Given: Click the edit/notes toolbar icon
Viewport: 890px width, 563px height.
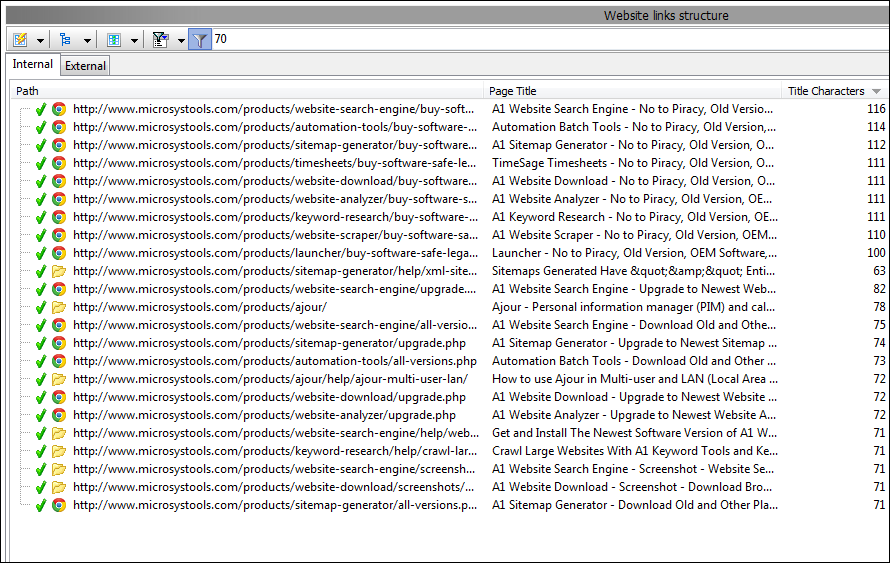Looking at the screenshot, I should (x=20, y=40).
